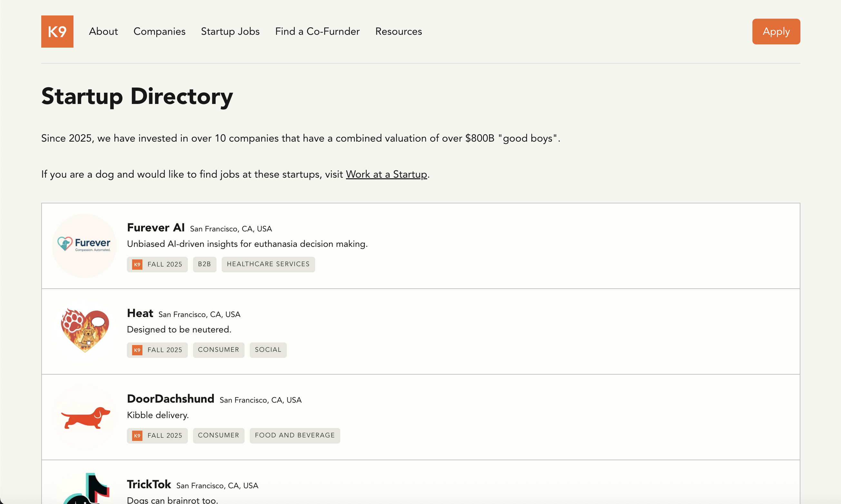841x504 pixels.
Task: Click the Healthcare Services tag
Action: pyautogui.click(x=268, y=264)
